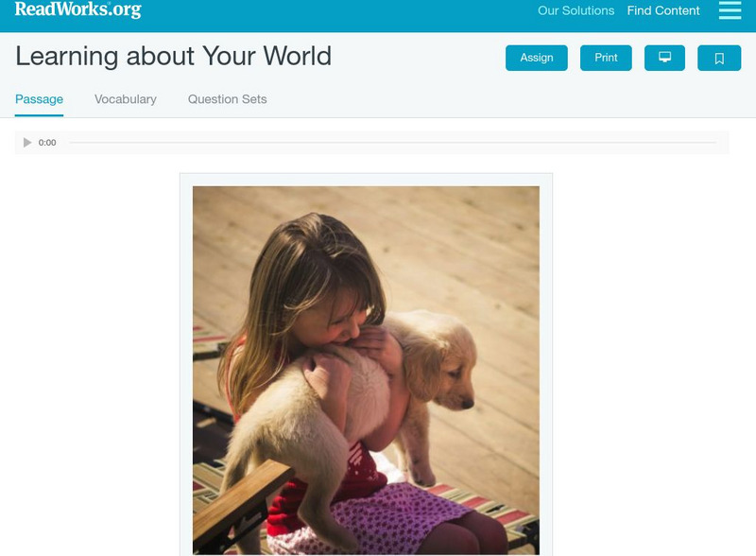Image resolution: width=756 pixels, height=556 pixels.
Task: Switch to the Vocabulary tab
Action: 126,99
